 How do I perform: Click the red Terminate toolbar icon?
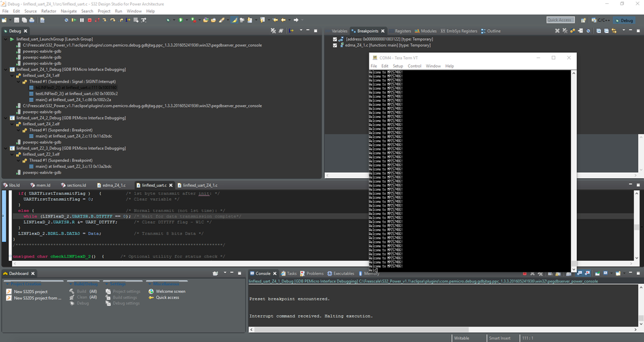(x=90, y=20)
